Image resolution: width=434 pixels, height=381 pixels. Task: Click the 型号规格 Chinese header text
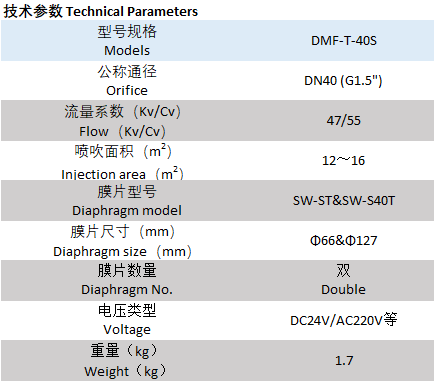tap(127, 32)
